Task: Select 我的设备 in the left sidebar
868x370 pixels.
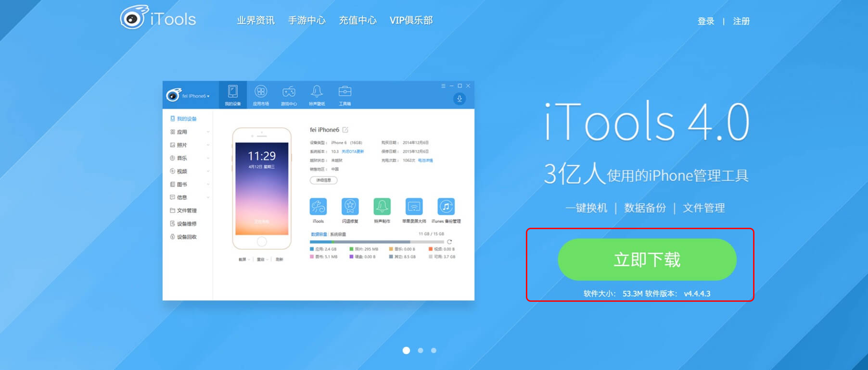Action: click(x=183, y=119)
